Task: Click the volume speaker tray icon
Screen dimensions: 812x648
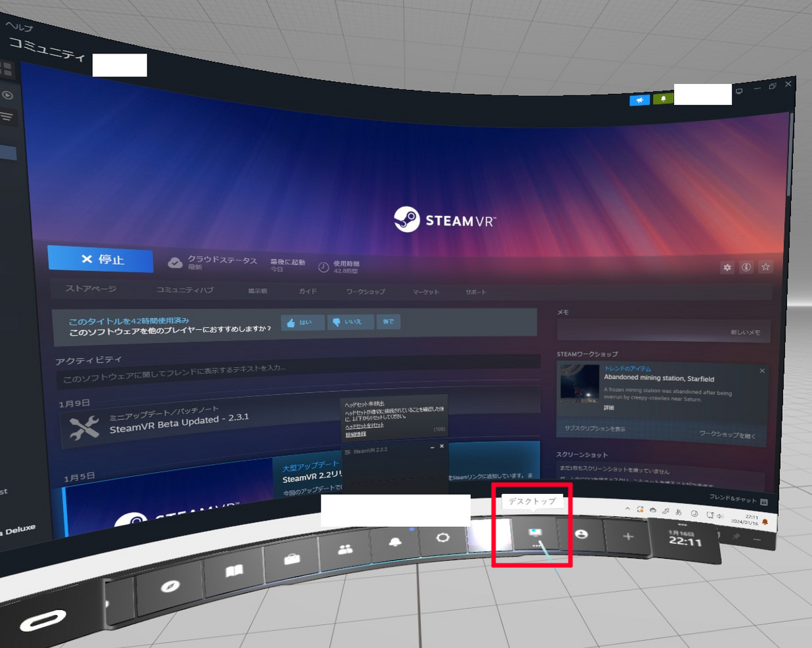Action: (720, 517)
